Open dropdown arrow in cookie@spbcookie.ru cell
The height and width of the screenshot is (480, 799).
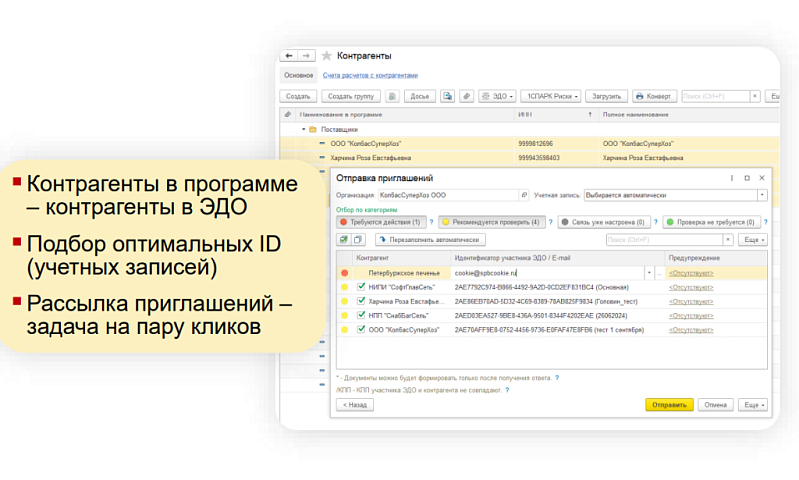[x=649, y=273]
